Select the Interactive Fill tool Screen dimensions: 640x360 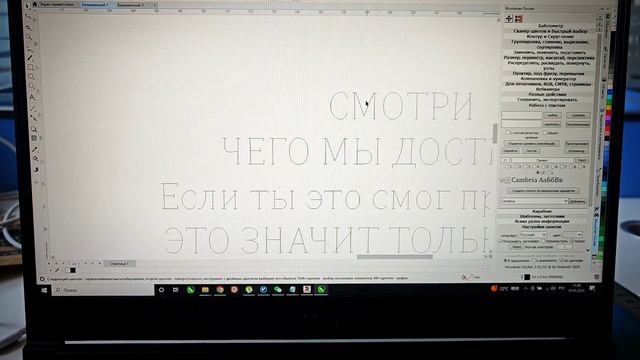36,159
